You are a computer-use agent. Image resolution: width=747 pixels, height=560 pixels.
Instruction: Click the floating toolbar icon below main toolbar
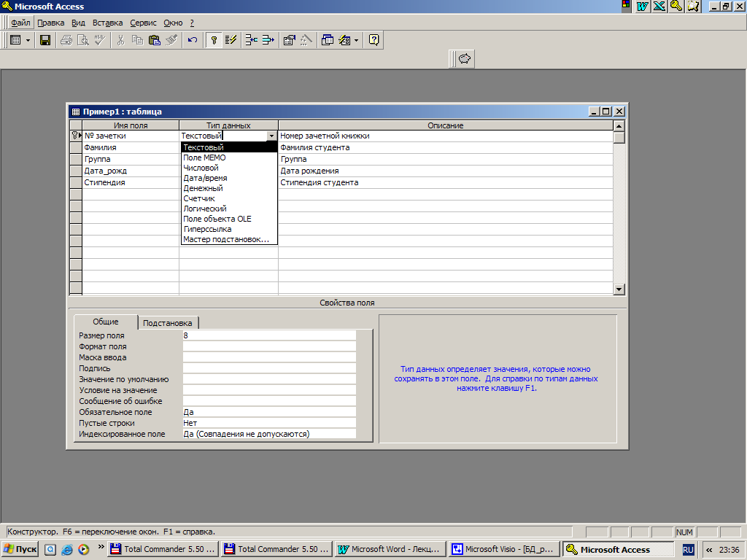465,58
